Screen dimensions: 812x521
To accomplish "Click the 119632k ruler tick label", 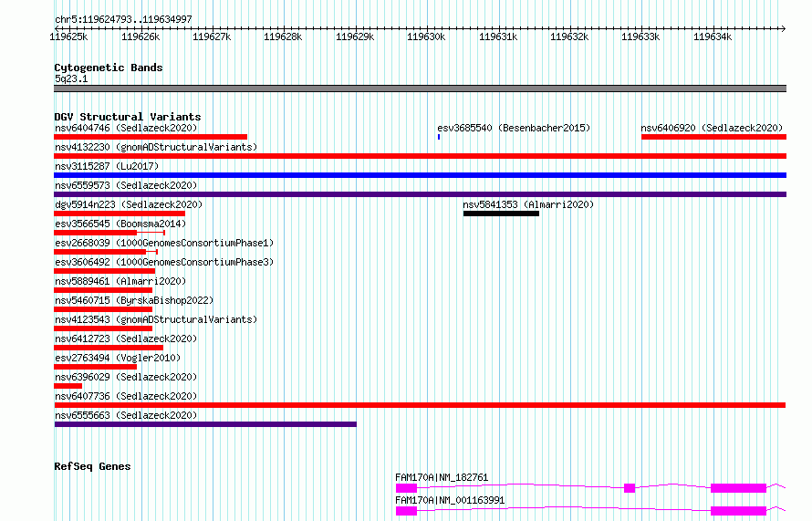I will coord(569,36).
